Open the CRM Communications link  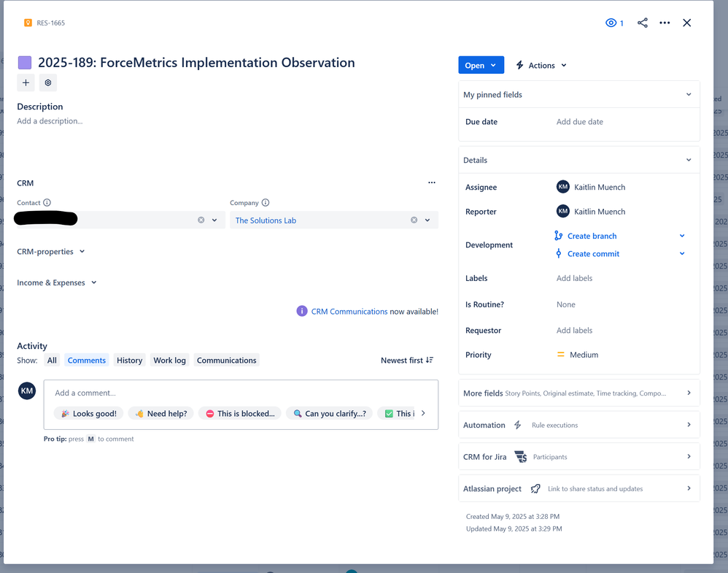click(x=349, y=312)
